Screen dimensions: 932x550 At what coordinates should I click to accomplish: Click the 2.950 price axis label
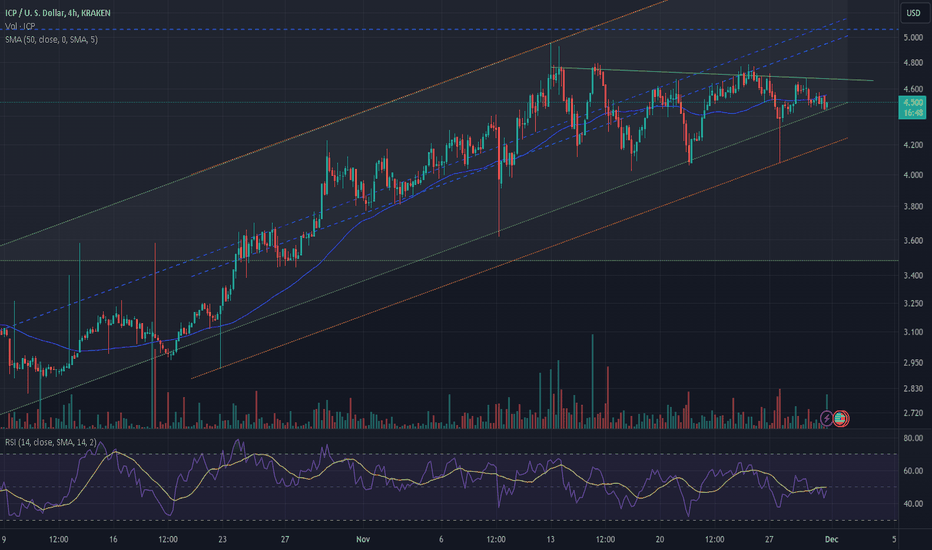912,362
